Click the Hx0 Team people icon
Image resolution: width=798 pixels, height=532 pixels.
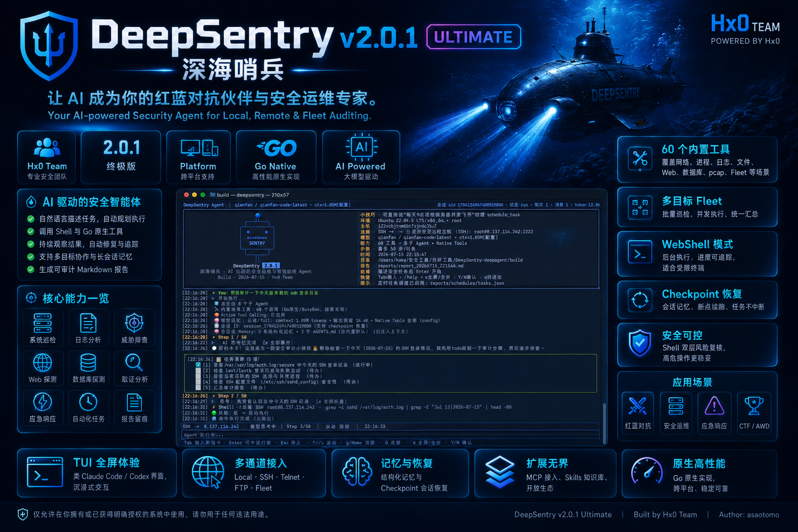point(47,148)
